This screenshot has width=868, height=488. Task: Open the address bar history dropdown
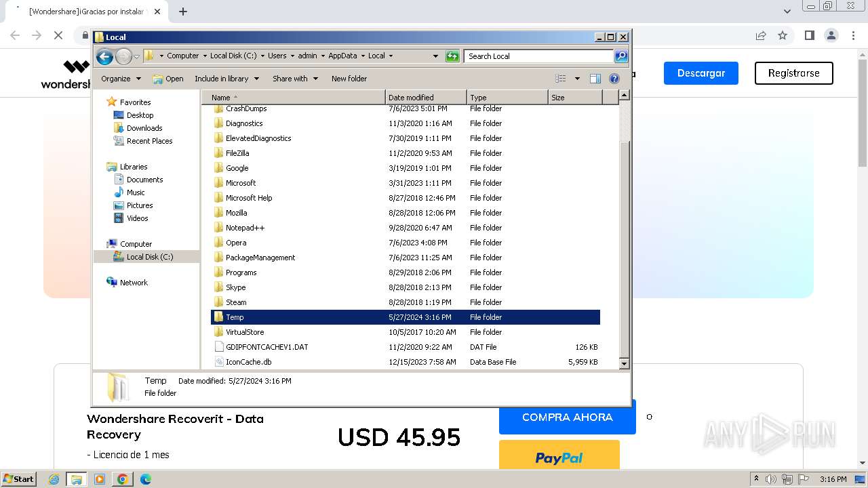pos(435,56)
